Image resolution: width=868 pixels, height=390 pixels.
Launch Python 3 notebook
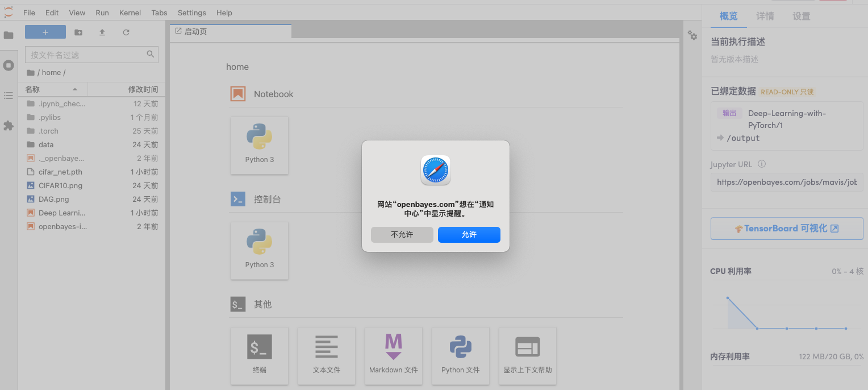click(x=260, y=145)
